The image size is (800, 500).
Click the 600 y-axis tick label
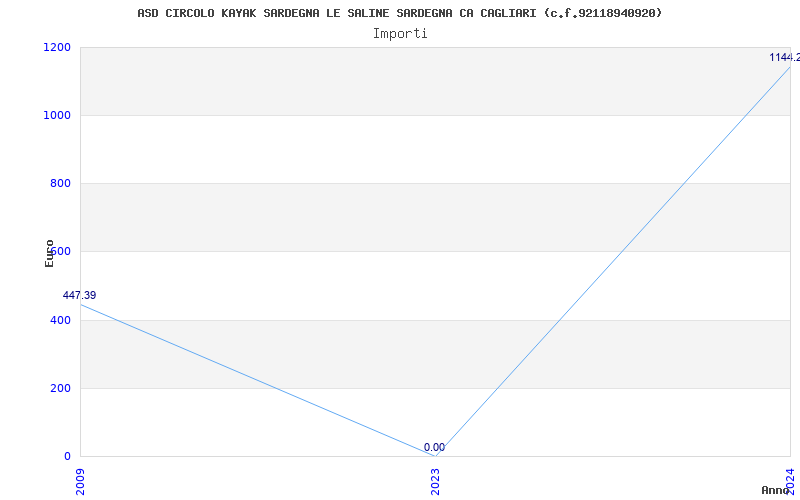pyautogui.click(x=60, y=252)
